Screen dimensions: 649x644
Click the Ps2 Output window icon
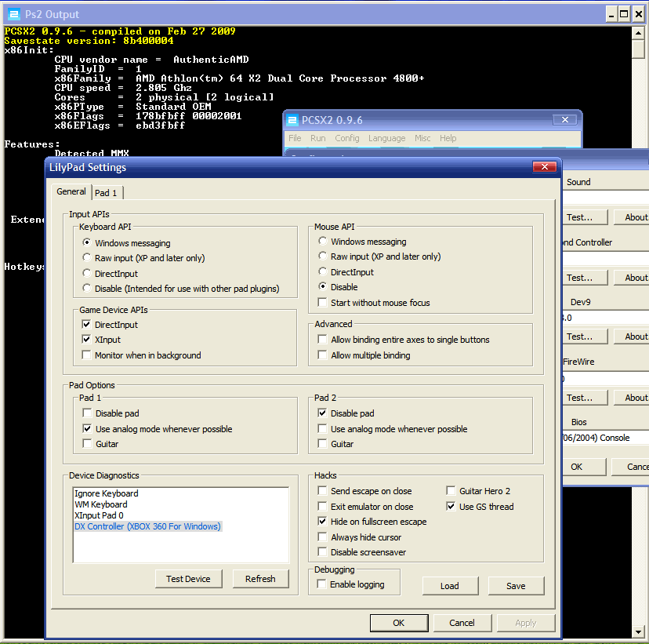coord(14,14)
